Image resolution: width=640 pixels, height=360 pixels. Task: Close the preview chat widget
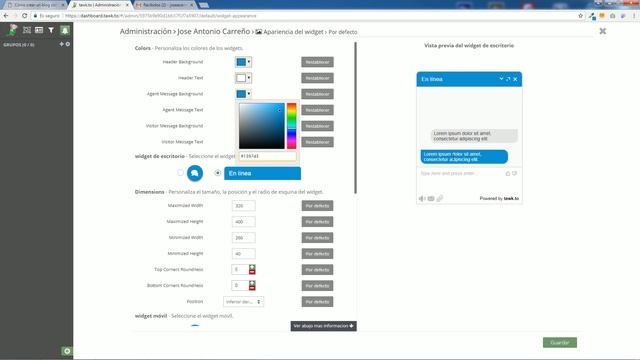pos(515,79)
